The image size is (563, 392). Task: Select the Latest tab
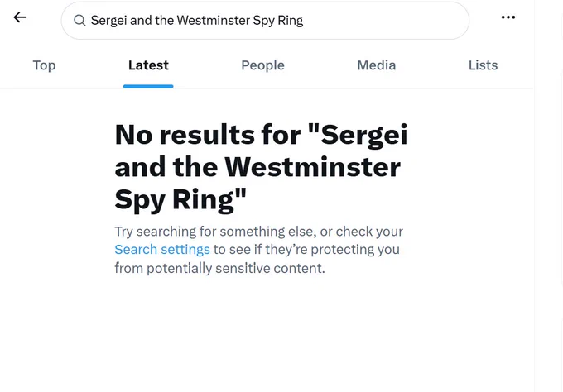[x=148, y=65]
